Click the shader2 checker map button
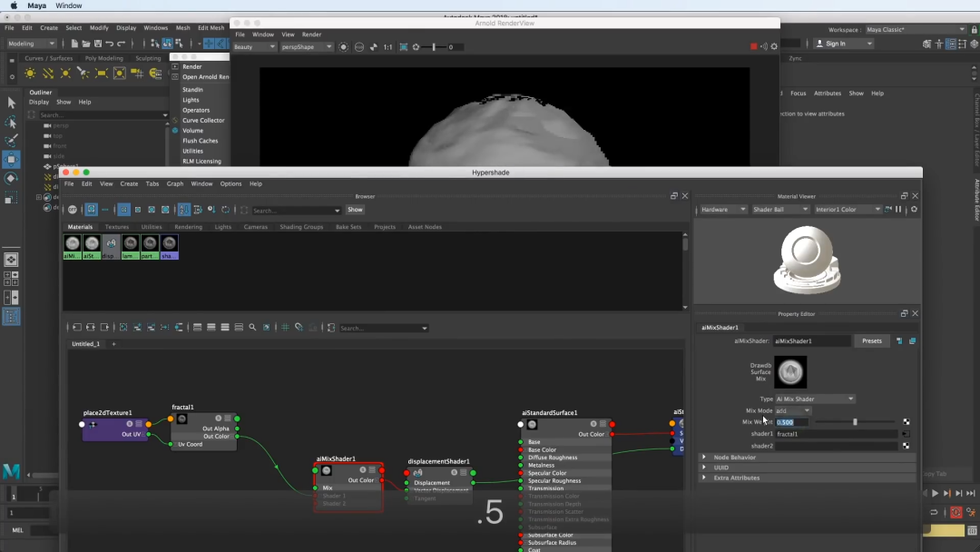 [906, 446]
